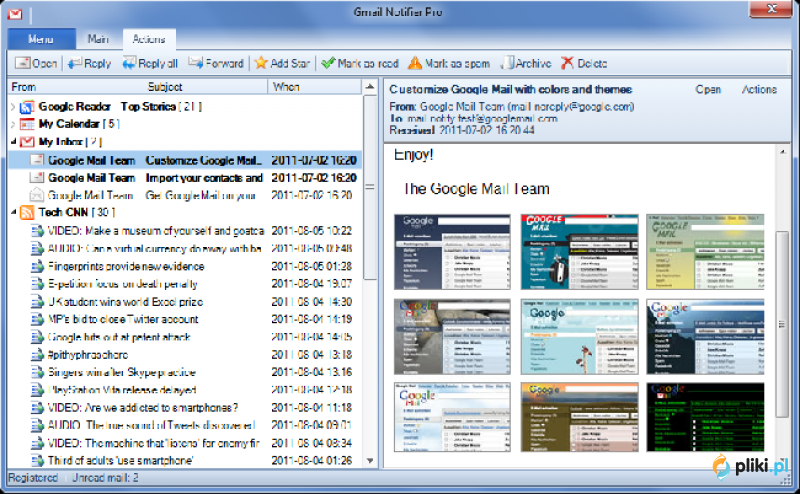
Task: Click the Google Reader account icon
Action: click(x=27, y=107)
